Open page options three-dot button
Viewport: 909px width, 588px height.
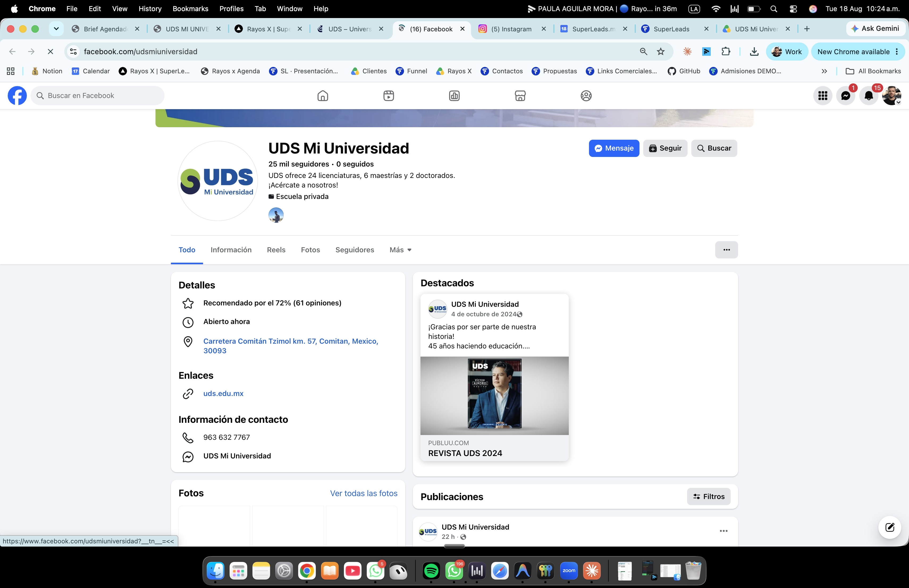(726, 250)
